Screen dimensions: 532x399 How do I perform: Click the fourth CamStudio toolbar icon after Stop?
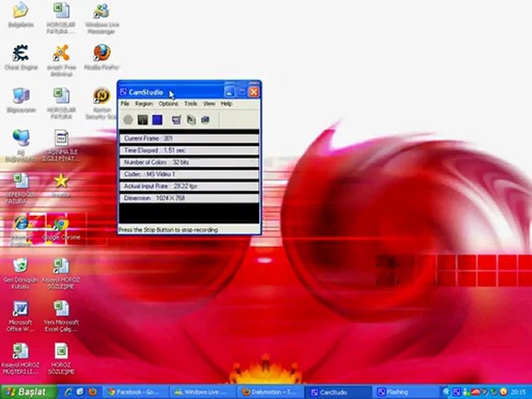pos(176,120)
